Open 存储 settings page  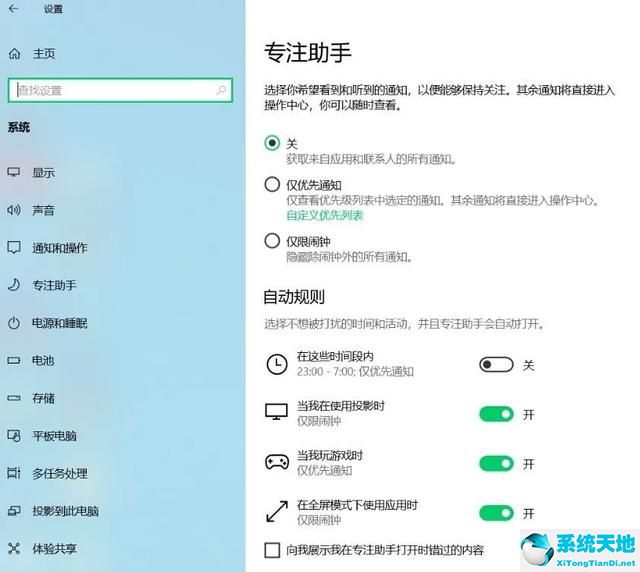point(43,398)
